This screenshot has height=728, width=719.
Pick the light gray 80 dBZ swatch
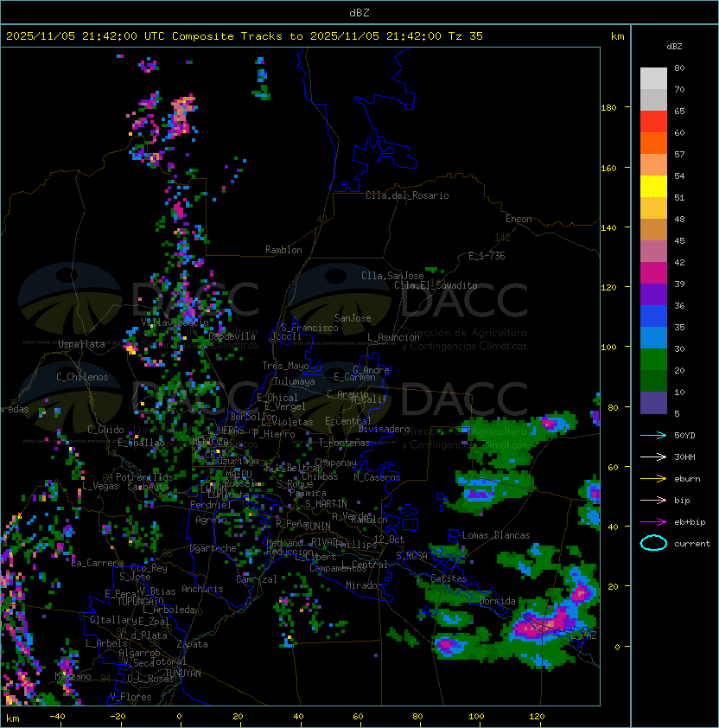(x=653, y=78)
